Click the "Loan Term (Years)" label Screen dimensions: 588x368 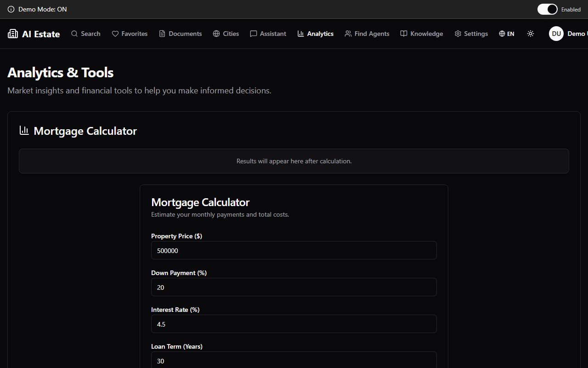(x=177, y=346)
